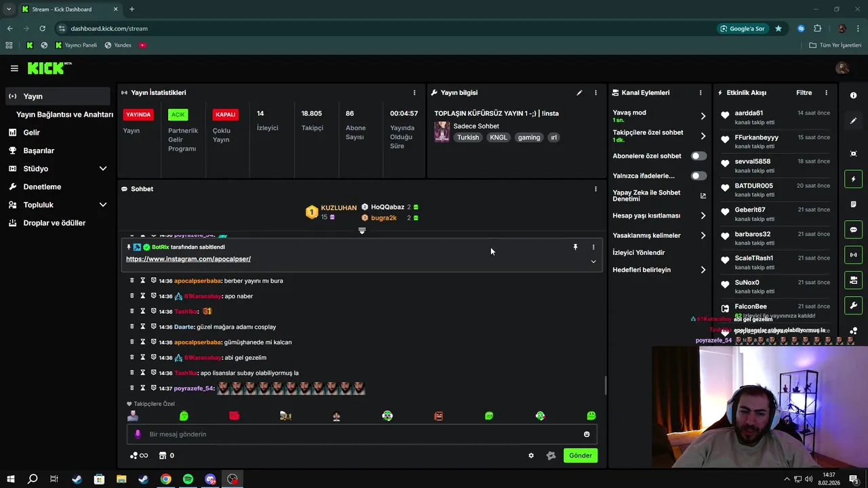The width and height of the screenshot is (868, 488).
Task: Click the Bir mesaj gönderin input field
Action: pyautogui.click(x=363, y=434)
